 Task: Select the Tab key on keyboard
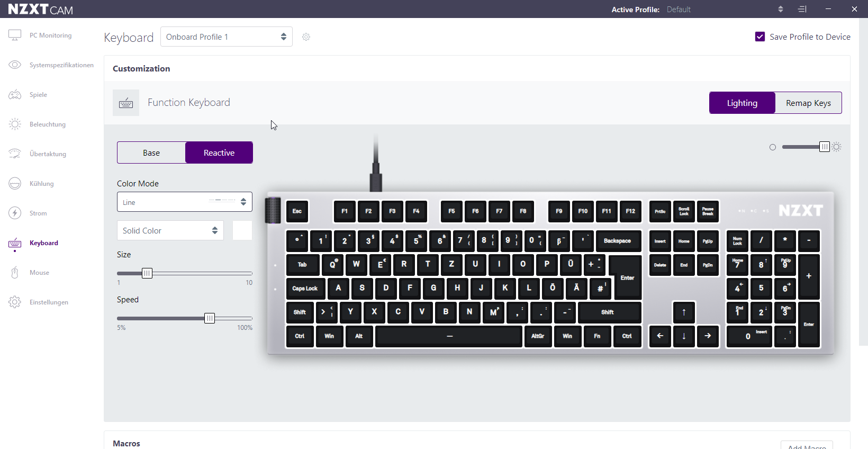click(303, 265)
